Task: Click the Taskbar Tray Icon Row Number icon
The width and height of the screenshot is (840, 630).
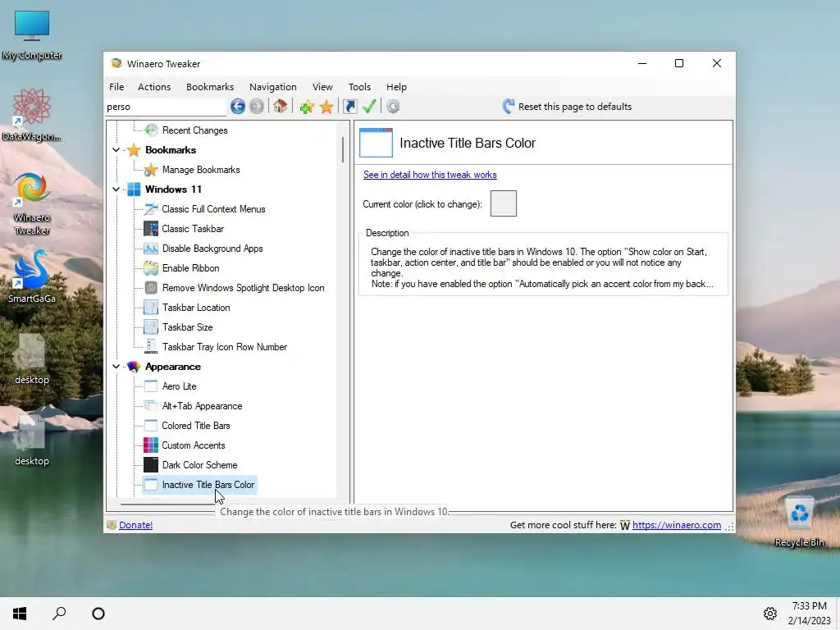Action: 151,347
